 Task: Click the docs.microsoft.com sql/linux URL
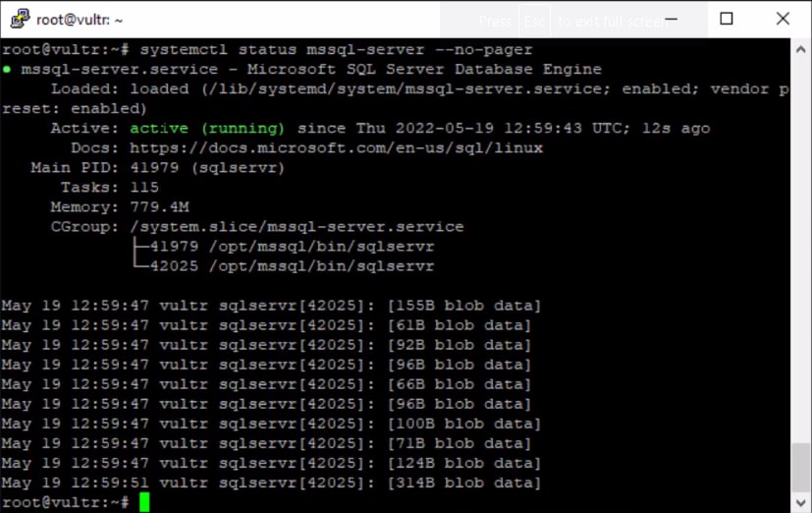336,147
